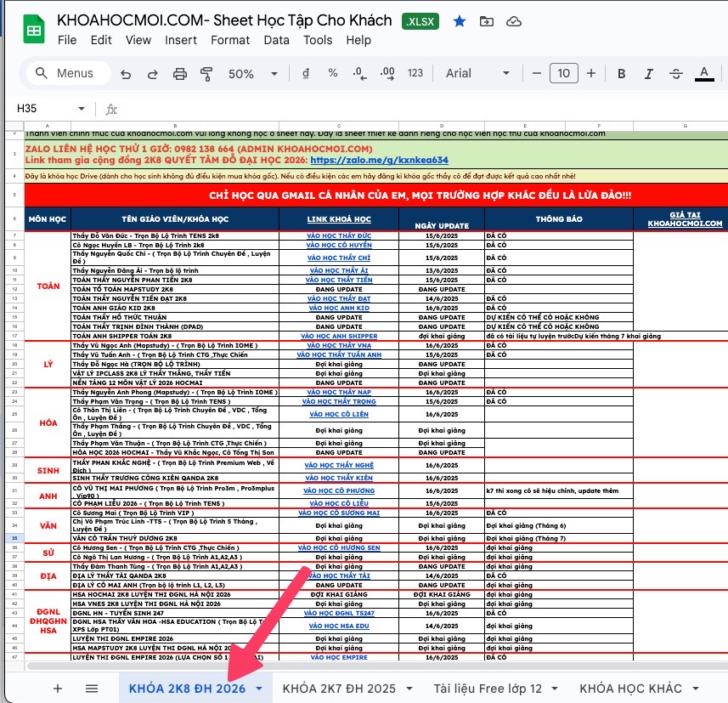Open the Format menu
Viewport: 728px width, 703px height.
230,41
